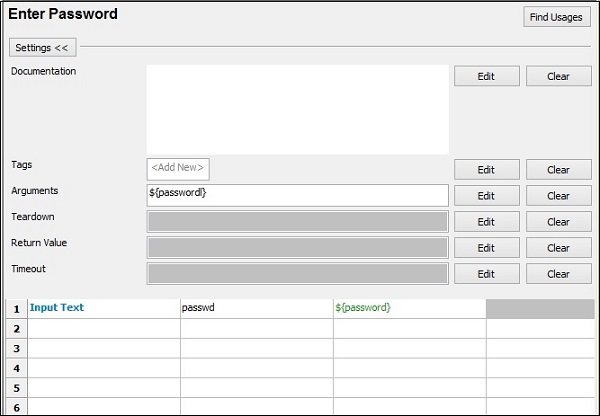Image resolution: width=600 pixels, height=416 pixels.
Task: Edit the Teardown setting
Action: (486, 222)
